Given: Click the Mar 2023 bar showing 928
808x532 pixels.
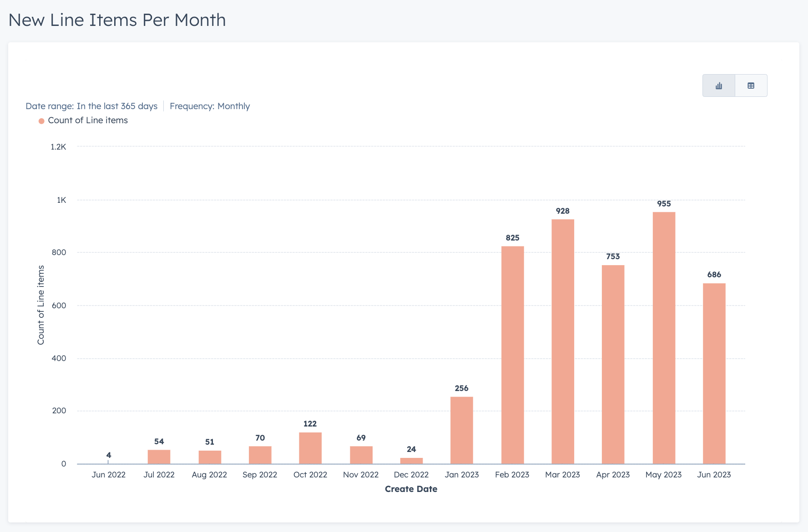Looking at the screenshot, I should pyautogui.click(x=562, y=341).
